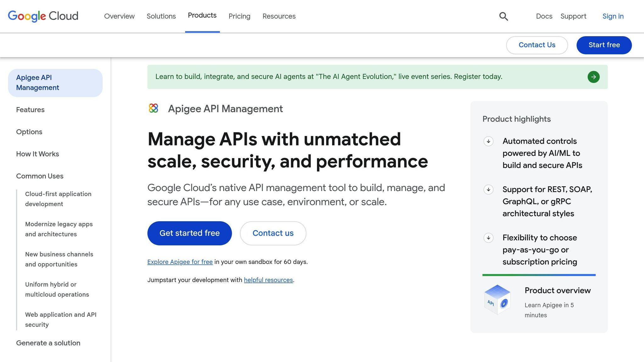Open the search icon in the top bar

coord(503,16)
